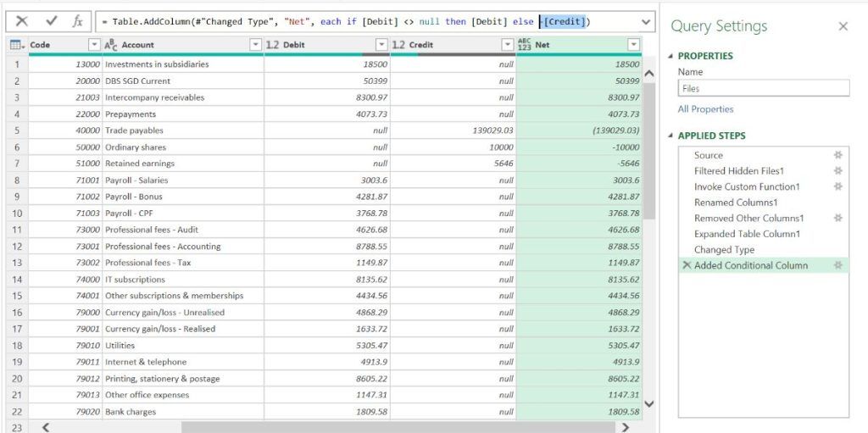Viewport: 868px width, 433px height.
Task: Open the Code column filter dropdown
Action: [x=95, y=45]
